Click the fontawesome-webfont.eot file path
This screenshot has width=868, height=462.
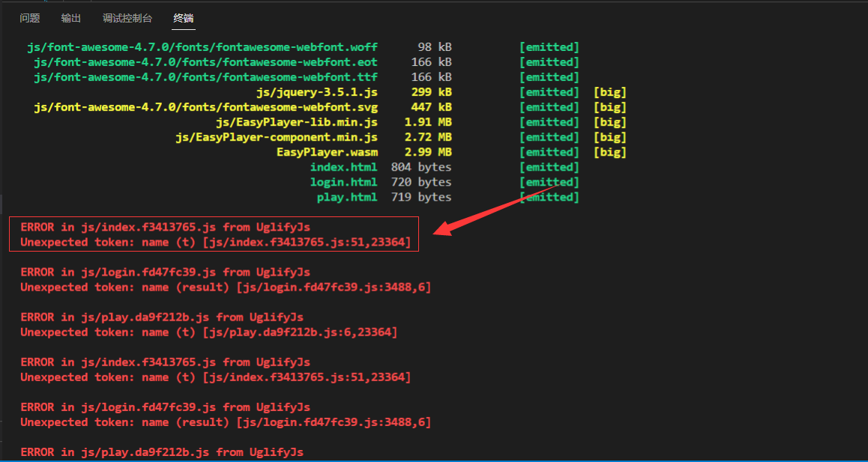pos(206,62)
